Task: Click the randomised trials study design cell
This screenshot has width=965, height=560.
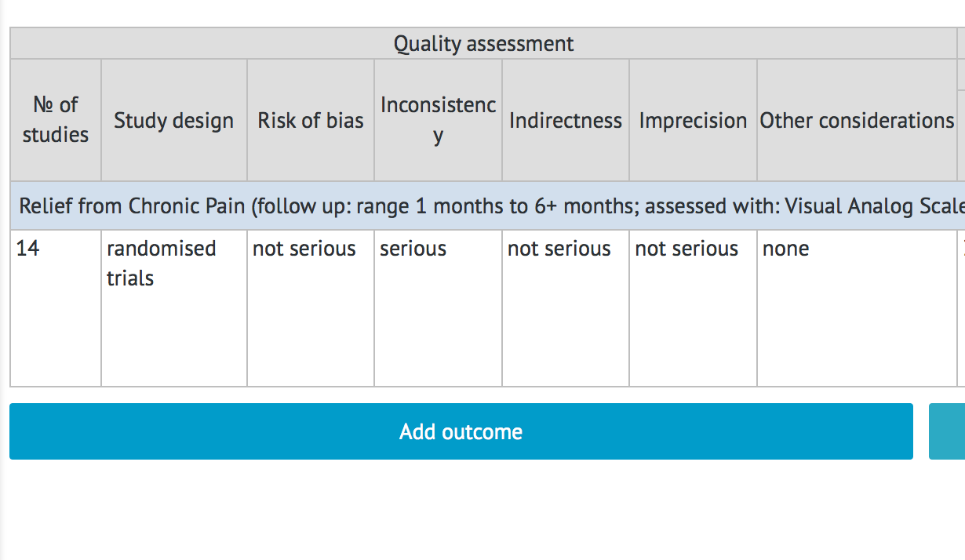Action: click(x=174, y=307)
